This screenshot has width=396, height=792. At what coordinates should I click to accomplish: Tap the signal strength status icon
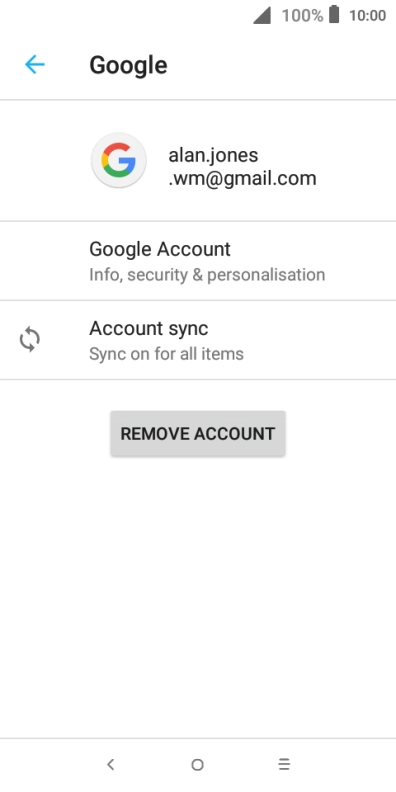point(262,15)
